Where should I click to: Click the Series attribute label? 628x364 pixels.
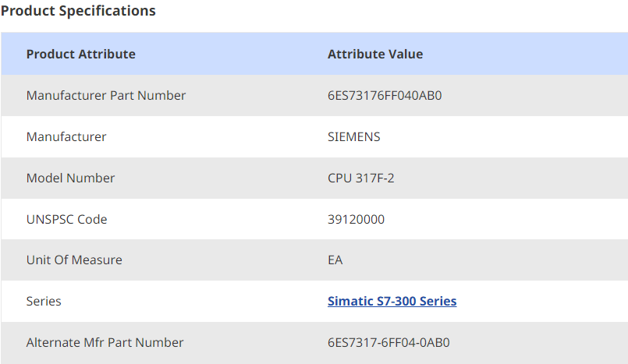pyautogui.click(x=44, y=301)
